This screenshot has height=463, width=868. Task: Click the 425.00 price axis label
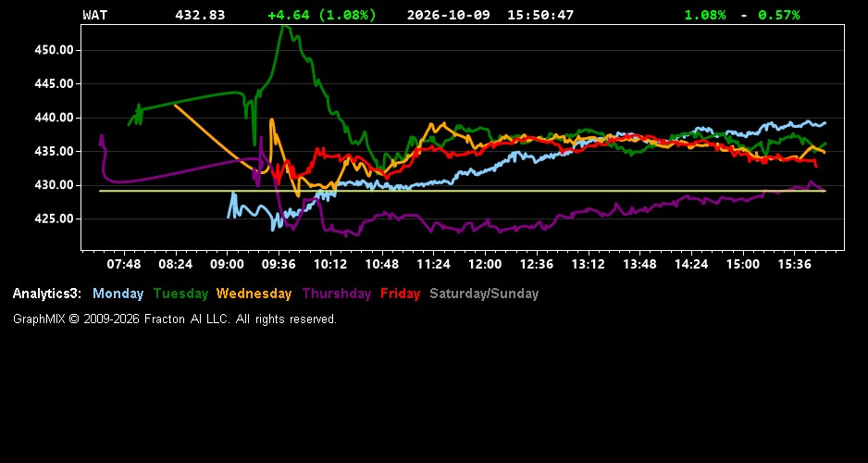click(x=55, y=219)
